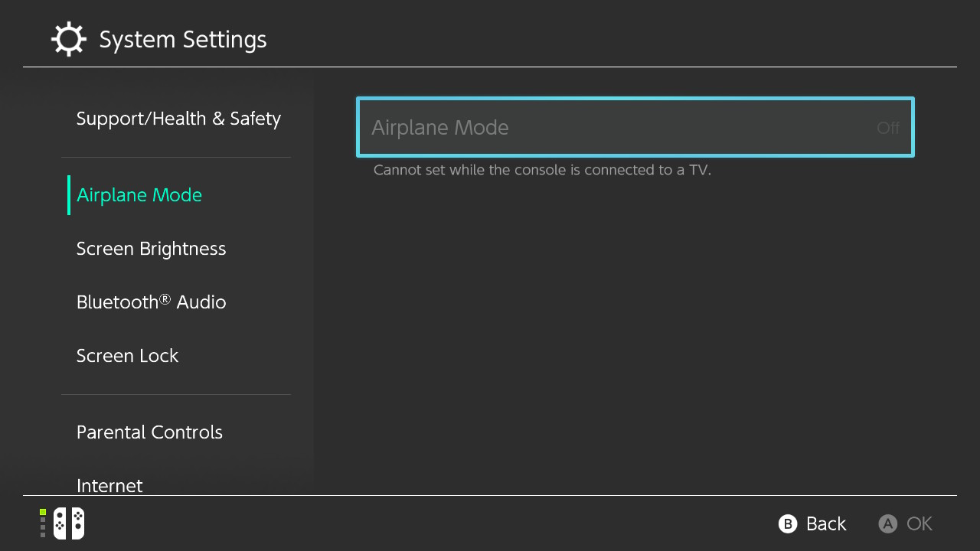Click the System Settings title text
This screenshot has height=551, width=980.
click(183, 40)
